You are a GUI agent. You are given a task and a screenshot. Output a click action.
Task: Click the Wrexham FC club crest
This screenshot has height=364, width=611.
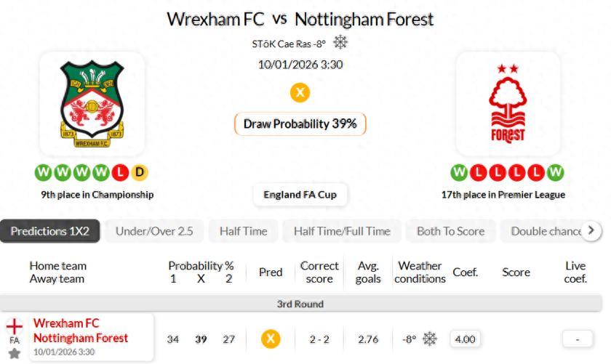[92, 103]
